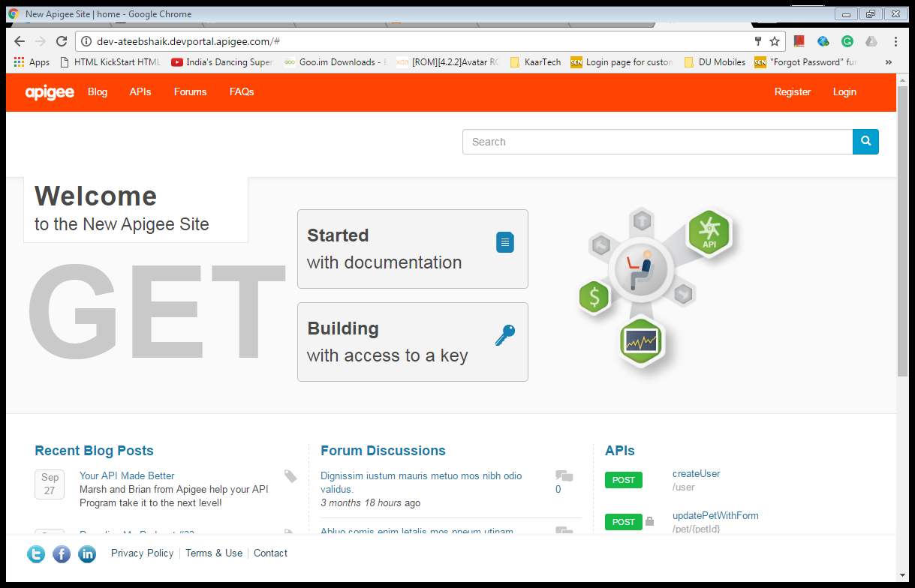Click the page vertical scrollbar thumb
This screenshot has height=588, width=915.
(x=903, y=231)
